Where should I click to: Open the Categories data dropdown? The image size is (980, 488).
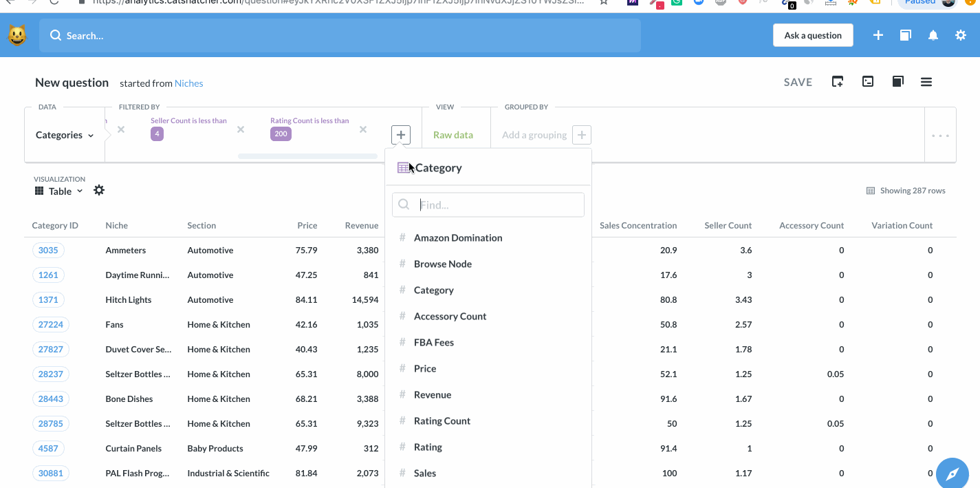point(65,135)
